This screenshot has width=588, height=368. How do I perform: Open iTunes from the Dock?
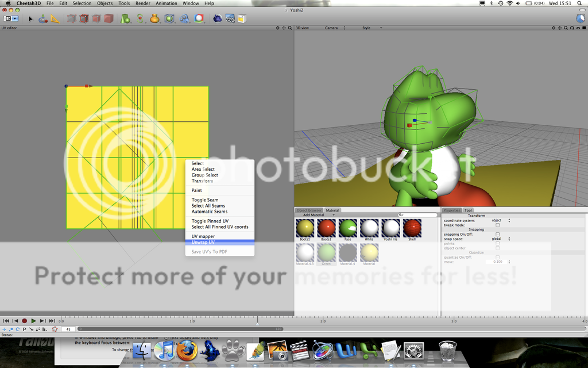pyautogui.click(x=164, y=351)
